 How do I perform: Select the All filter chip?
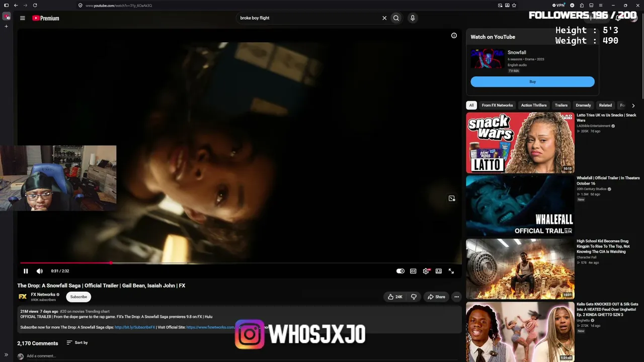pos(471,105)
